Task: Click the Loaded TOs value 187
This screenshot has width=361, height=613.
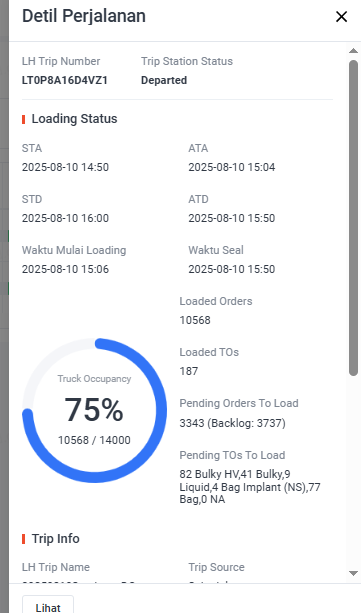Action: pyautogui.click(x=189, y=371)
